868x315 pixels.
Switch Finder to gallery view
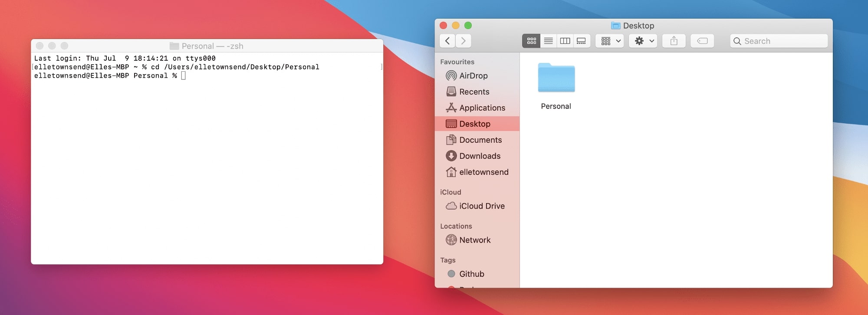point(581,41)
